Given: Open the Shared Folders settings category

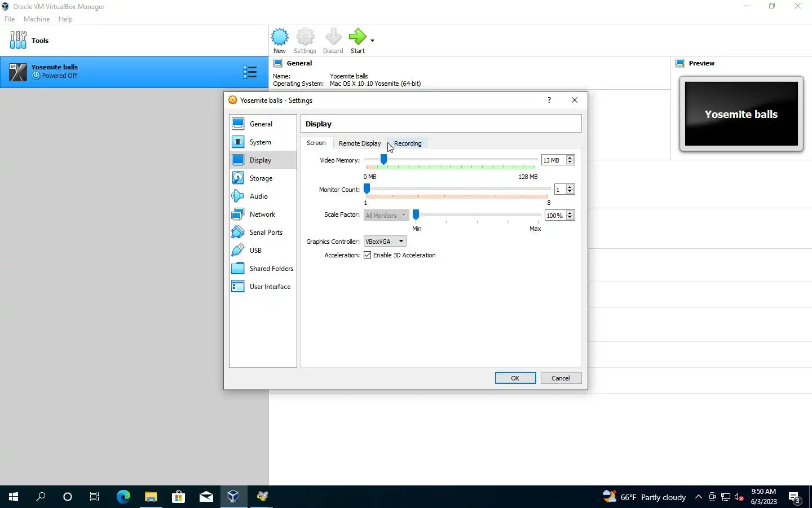Looking at the screenshot, I should (263, 269).
